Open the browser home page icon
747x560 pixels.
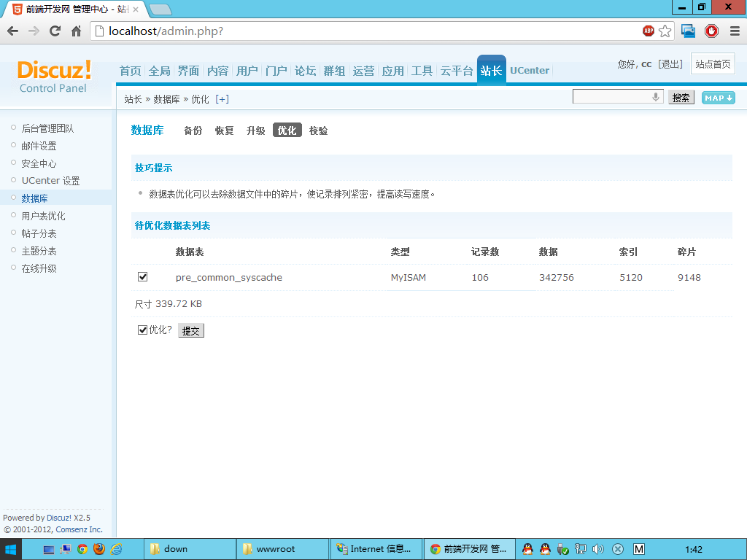[76, 31]
